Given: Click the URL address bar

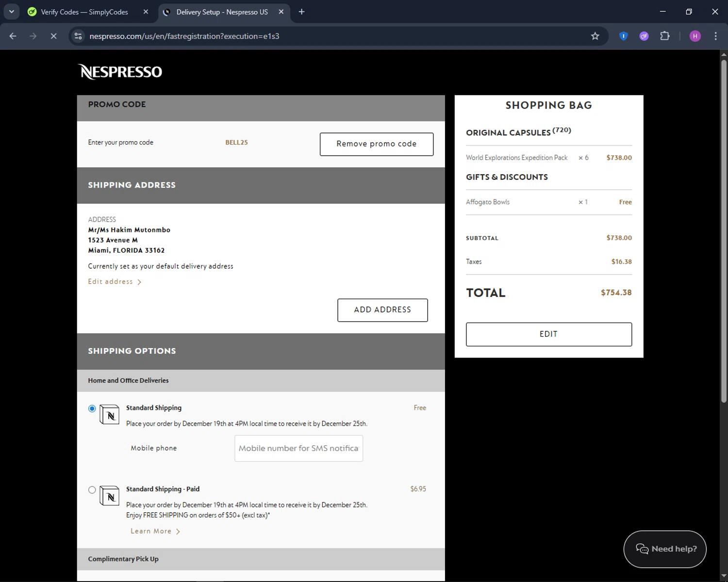Looking at the screenshot, I should pyautogui.click(x=335, y=36).
